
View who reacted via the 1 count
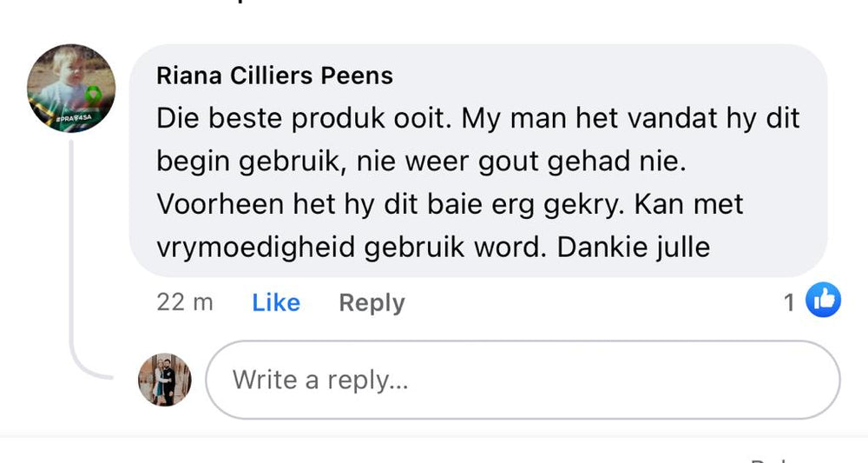[x=789, y=302]
